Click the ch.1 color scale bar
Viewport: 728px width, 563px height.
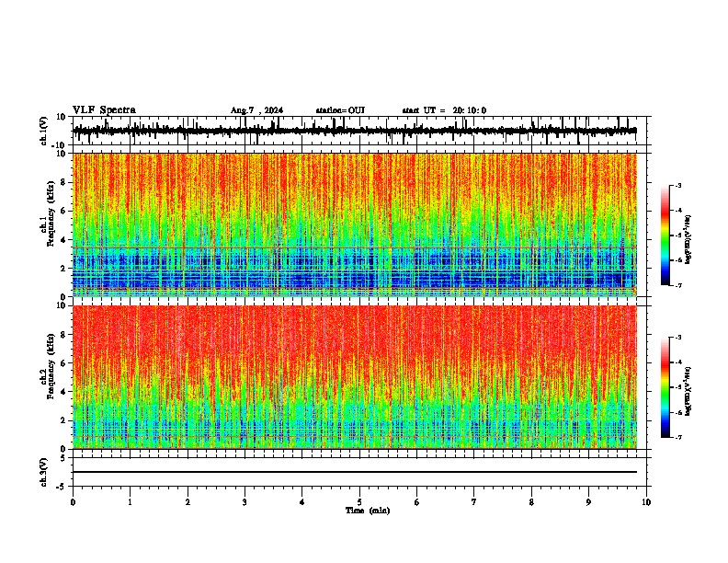[x=665, y=236]
